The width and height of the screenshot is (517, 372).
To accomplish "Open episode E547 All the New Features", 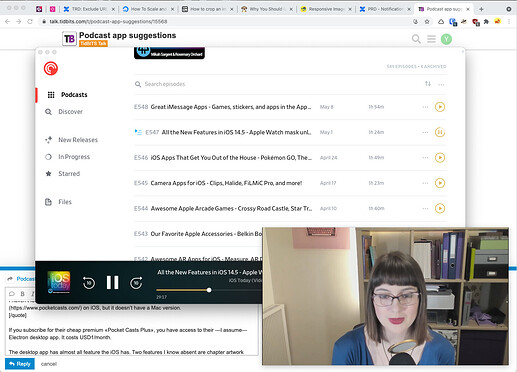I will point(236,132).
